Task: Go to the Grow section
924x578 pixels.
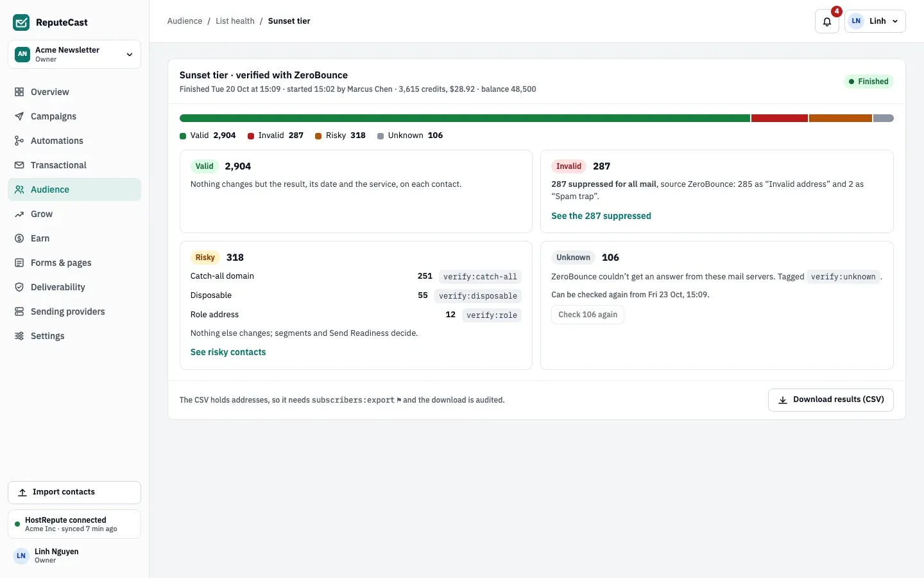Action: click(74, 214)
